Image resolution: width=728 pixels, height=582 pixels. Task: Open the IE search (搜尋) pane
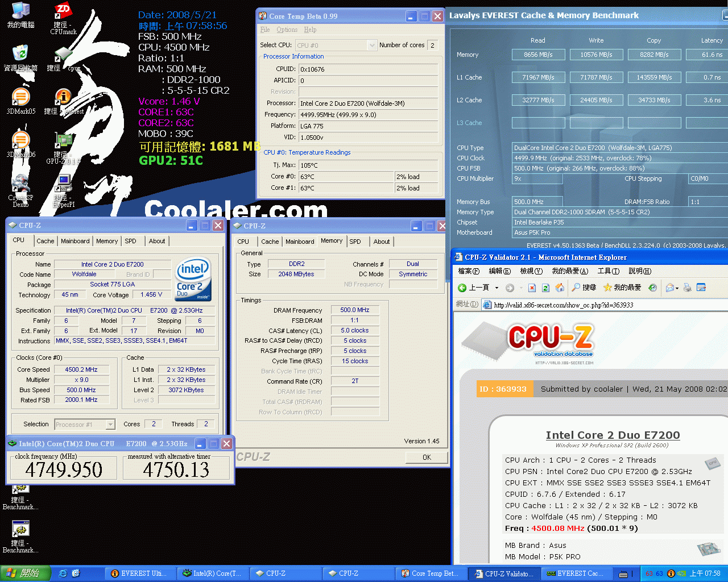(x=584, y=288)
